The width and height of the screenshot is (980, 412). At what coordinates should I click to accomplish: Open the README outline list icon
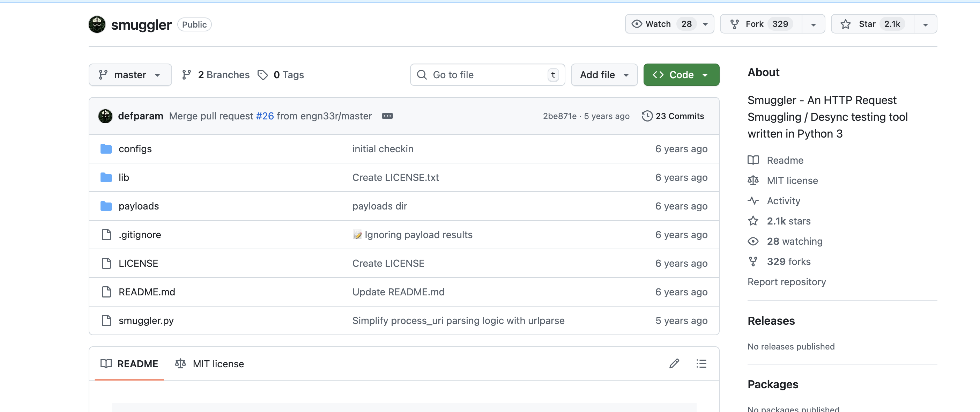click(x=701, y=364)
